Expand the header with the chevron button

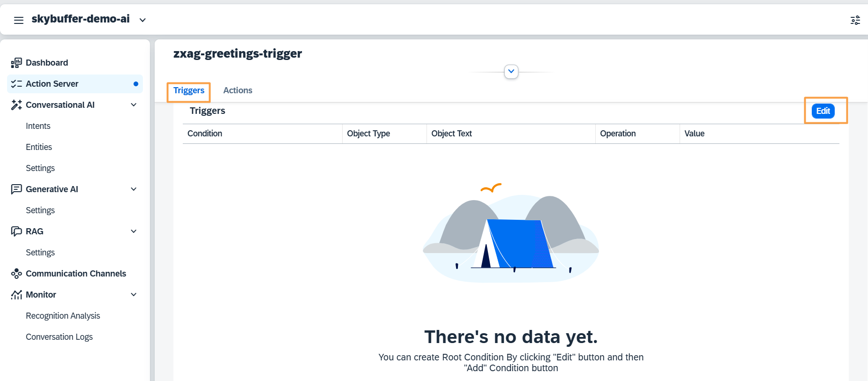(x=511, y=72)
